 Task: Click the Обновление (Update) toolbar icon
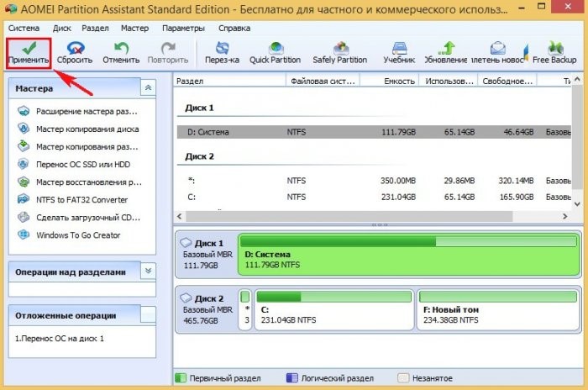coord(446,48)
